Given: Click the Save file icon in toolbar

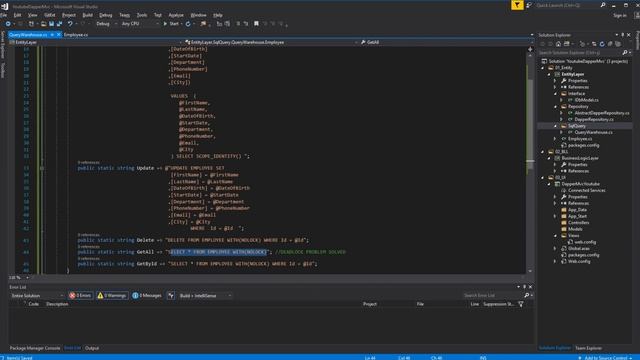Looking at the screenshot, I should pos(51,24).
